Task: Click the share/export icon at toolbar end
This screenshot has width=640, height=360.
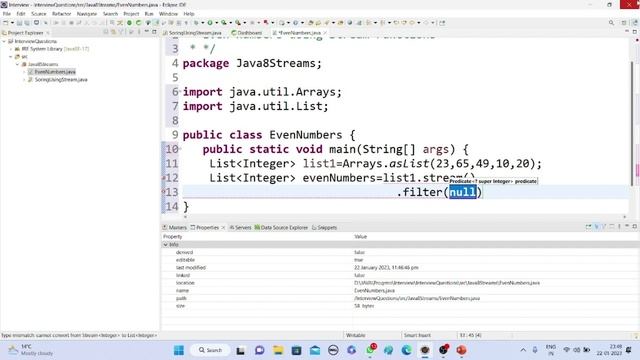Action: click(442, 23)
